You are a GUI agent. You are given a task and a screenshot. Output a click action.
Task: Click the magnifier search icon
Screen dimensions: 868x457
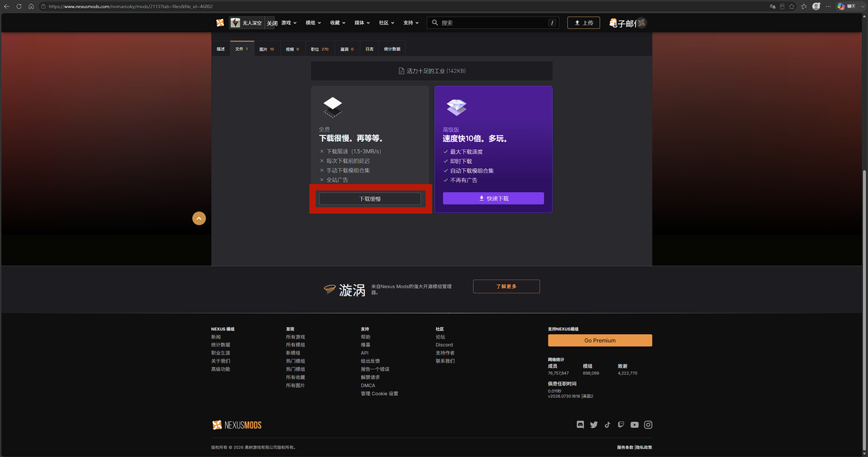pos(435,23)
